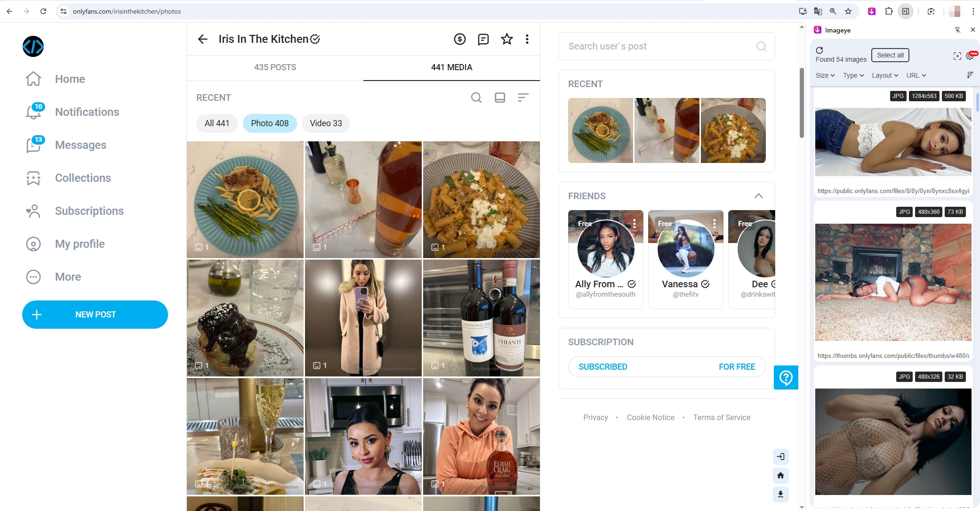
Task: Click the Imageye refresh icon
Action: coord(819,50)
